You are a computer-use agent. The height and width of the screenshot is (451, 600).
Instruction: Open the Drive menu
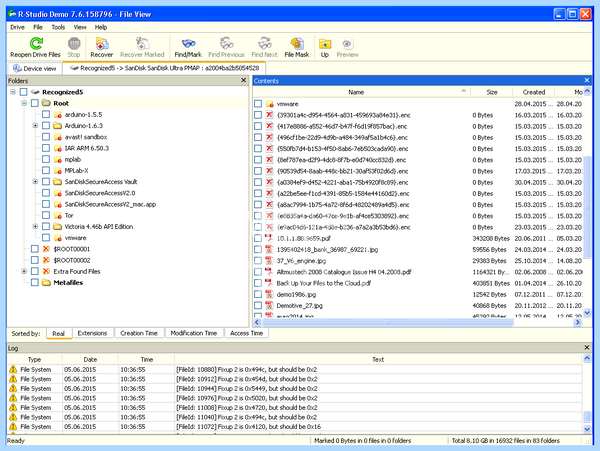pyautogui.click(x=17, y=27)
